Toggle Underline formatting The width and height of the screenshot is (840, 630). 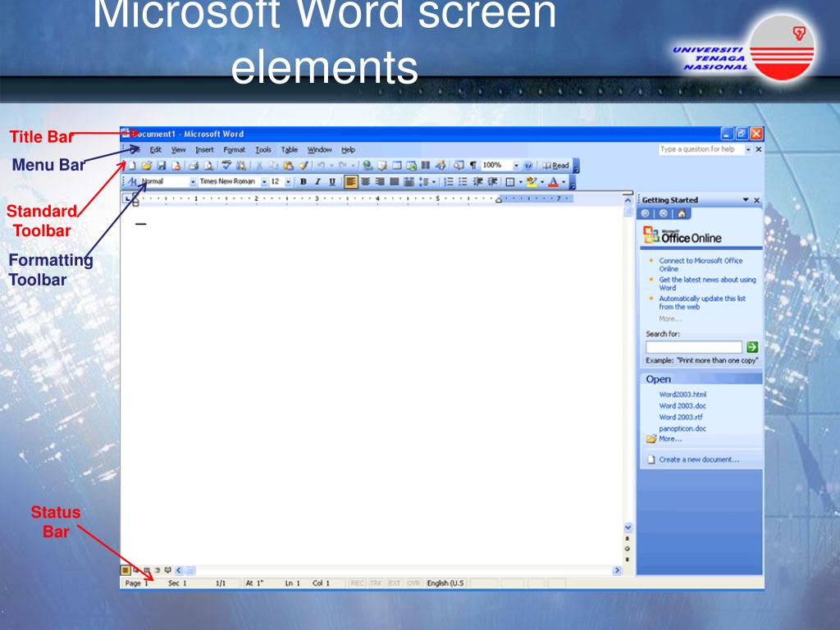coord(332,182)
